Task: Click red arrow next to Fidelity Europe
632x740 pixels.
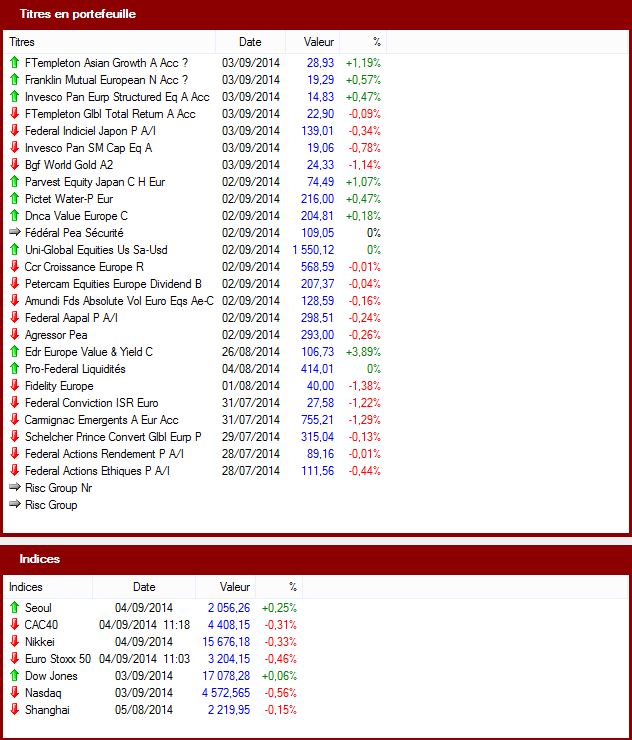Action: pyautogui.click(x=15, y=385)
